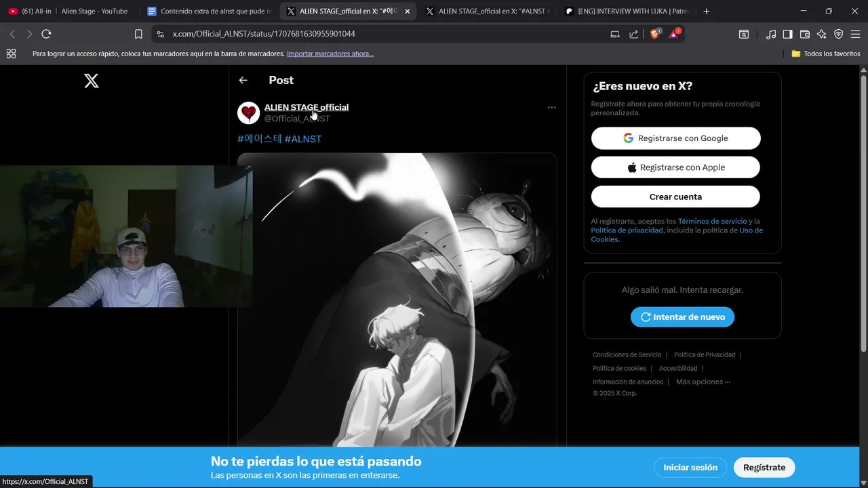Open Brave Shields lion icon

click(655, 33)
